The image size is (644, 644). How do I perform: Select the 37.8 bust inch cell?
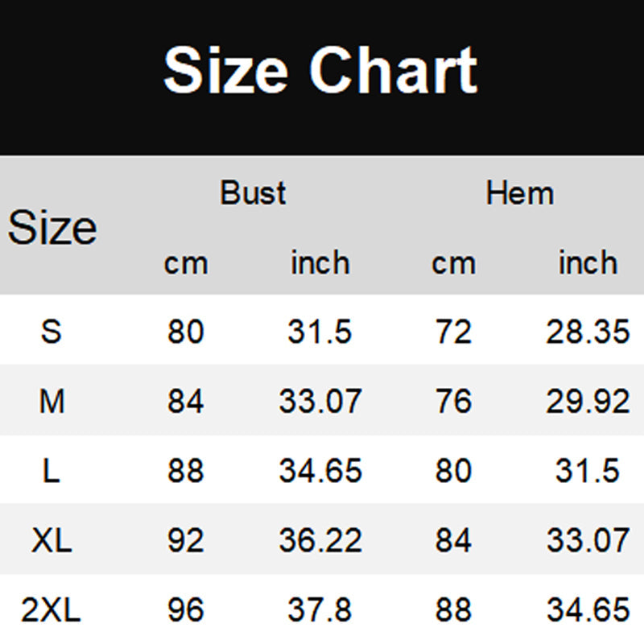point(320,611)
